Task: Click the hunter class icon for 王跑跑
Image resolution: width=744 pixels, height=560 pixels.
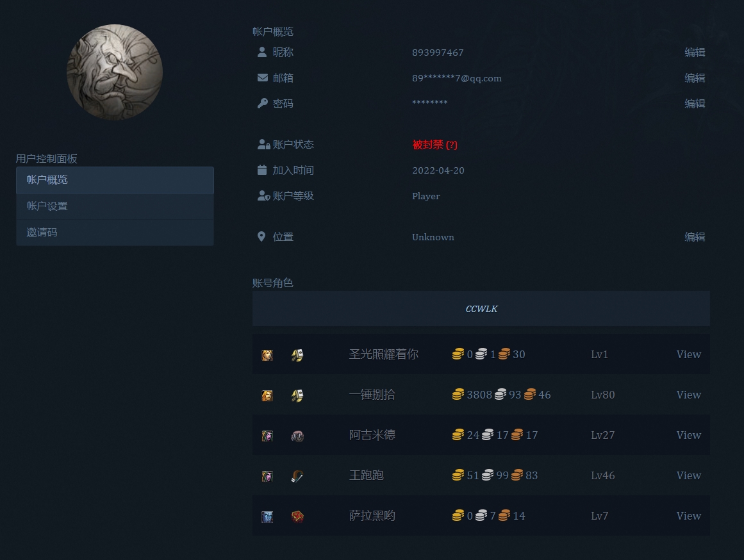Action: point(297,475)
